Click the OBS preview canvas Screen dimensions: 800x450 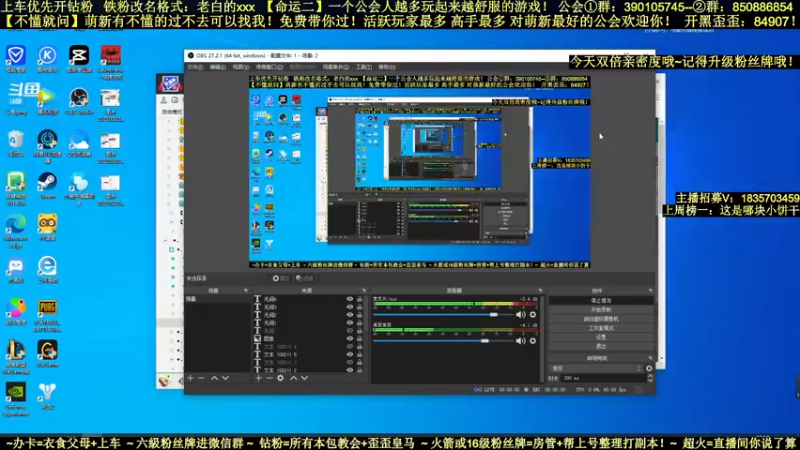[x=419, y=171]
